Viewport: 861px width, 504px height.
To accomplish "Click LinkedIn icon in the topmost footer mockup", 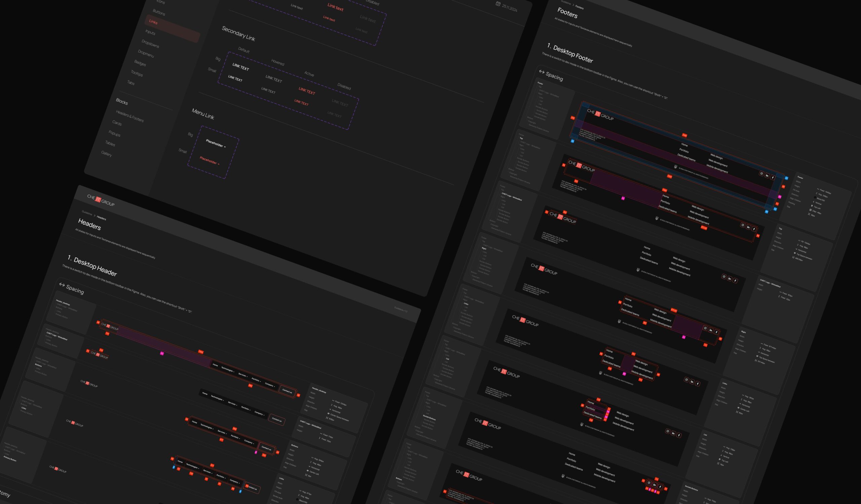I will (x=767, y=176).
